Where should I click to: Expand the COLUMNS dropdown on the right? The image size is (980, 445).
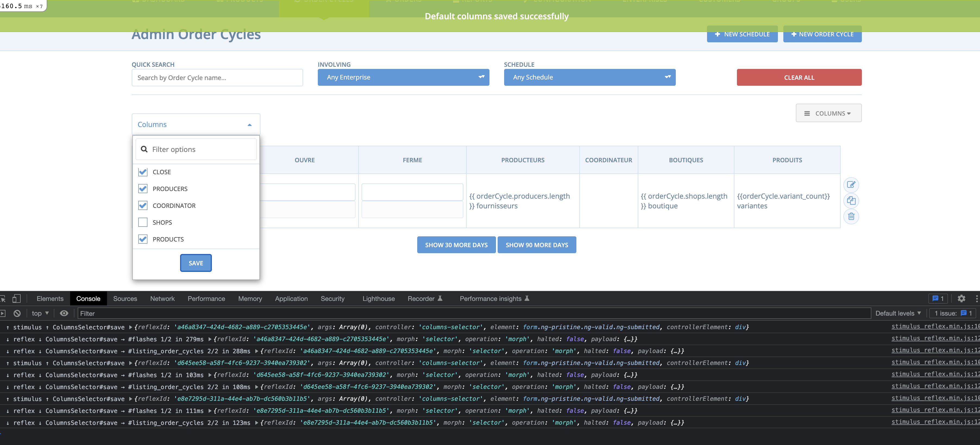[828, 113]
